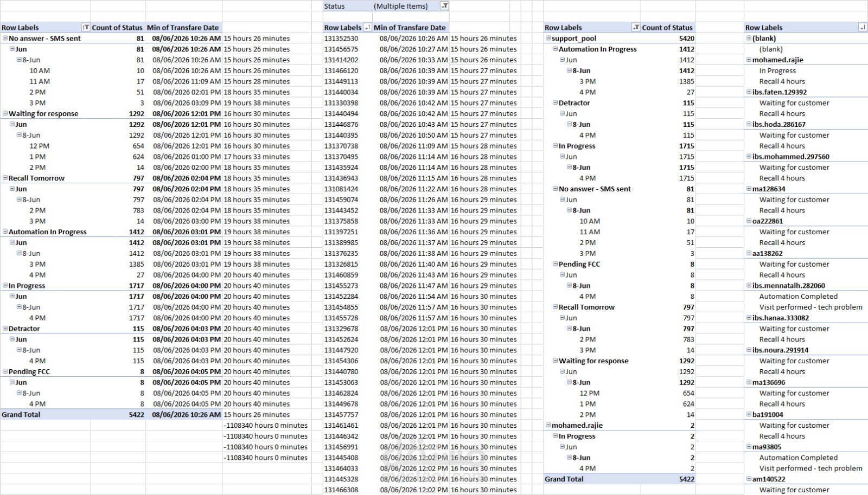Collapse the ma93805 group
This screenshot has width=868, height=495.
click(749, 447)
